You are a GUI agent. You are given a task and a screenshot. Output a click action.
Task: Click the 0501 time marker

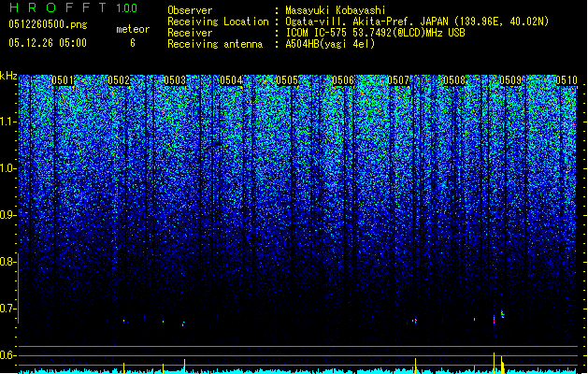63,80
